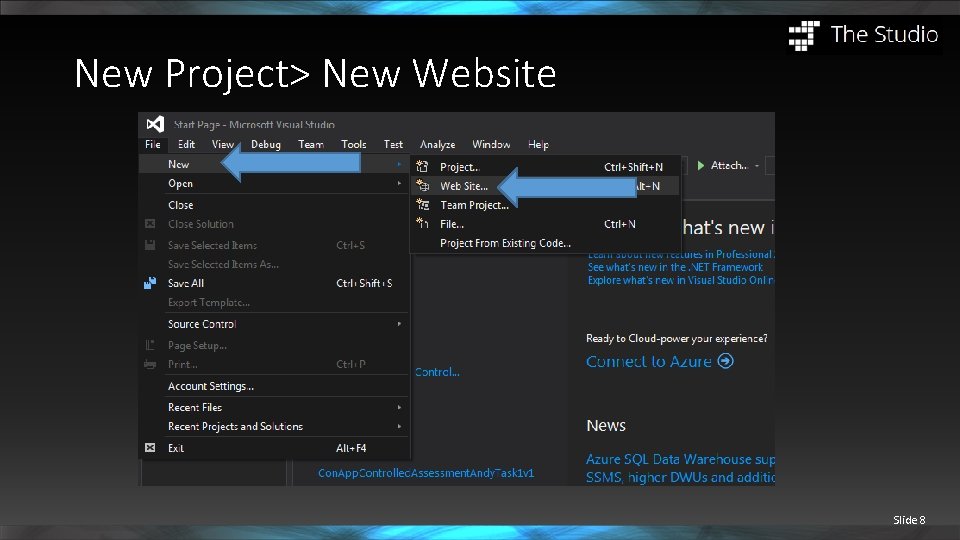Image resolution: width=960 pixels, height=540 pixels.
Task: Click the Exit X icon
Action: (150, 448)
